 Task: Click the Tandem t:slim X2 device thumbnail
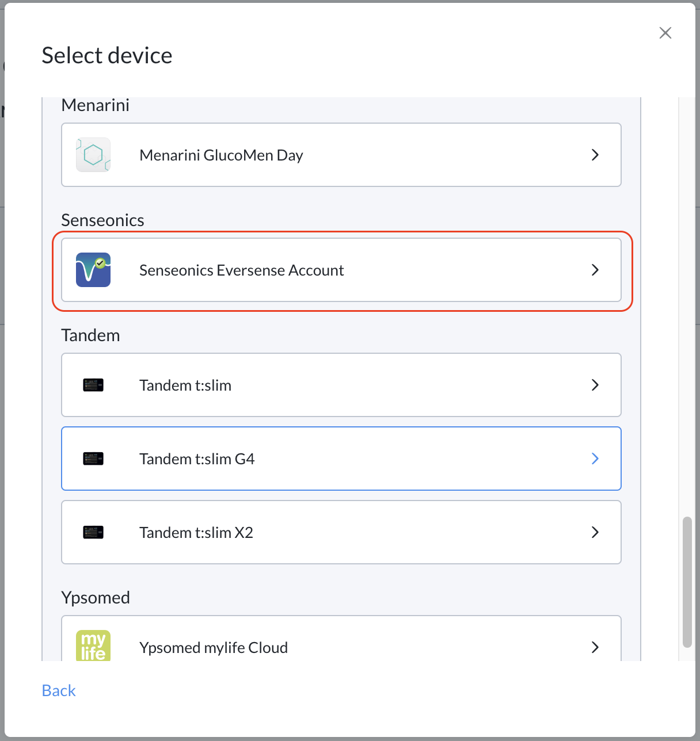(x=93, y=532)
